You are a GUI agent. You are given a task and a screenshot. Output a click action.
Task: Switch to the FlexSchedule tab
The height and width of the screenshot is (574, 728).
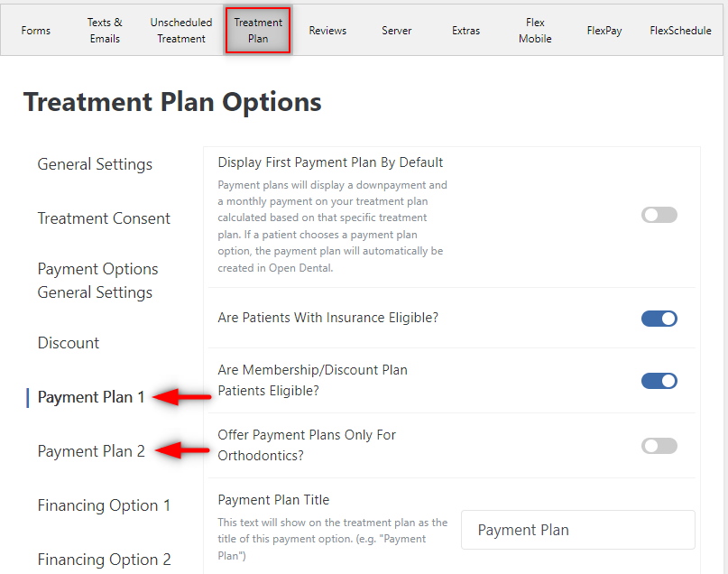tap(680, 30)
